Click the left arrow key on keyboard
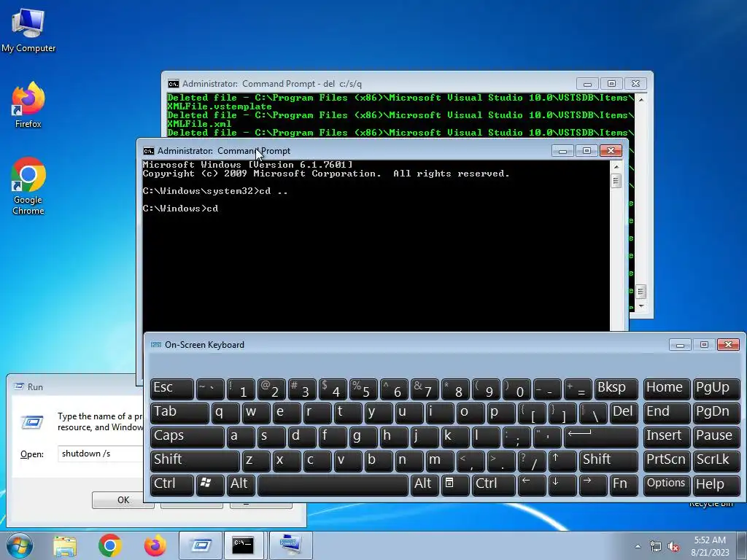The image size is (747, 560). (x=532, y=485)
